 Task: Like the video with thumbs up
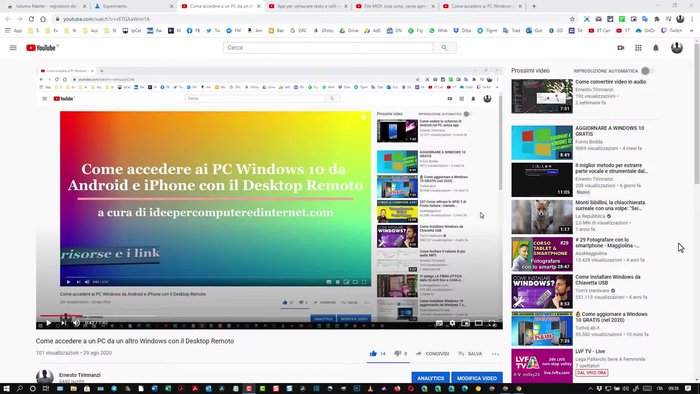(x=373, y=353)
